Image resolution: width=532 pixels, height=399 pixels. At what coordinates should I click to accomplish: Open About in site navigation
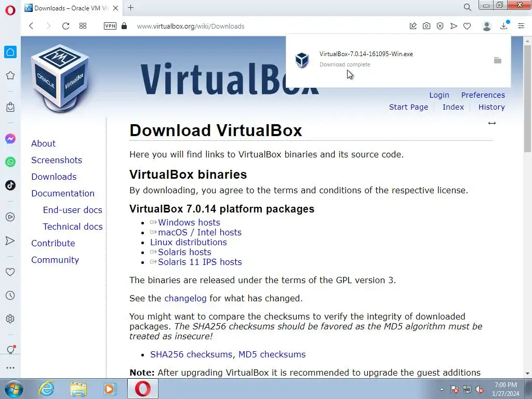pyautogui.click(x=44, y=143)
